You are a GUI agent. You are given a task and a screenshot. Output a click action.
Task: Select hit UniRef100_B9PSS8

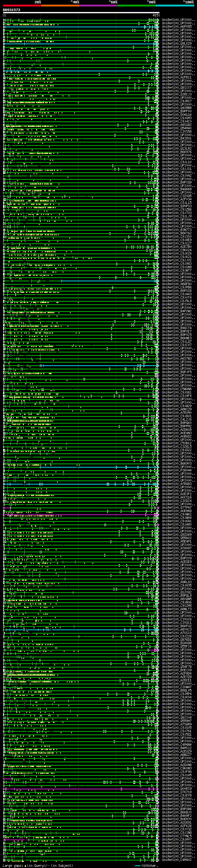(x=177, y=291)
